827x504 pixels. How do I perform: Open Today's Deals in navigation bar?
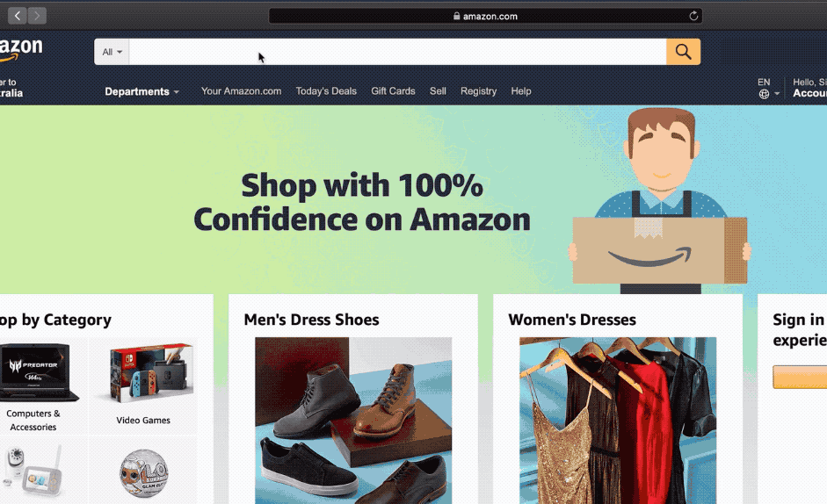326,91
